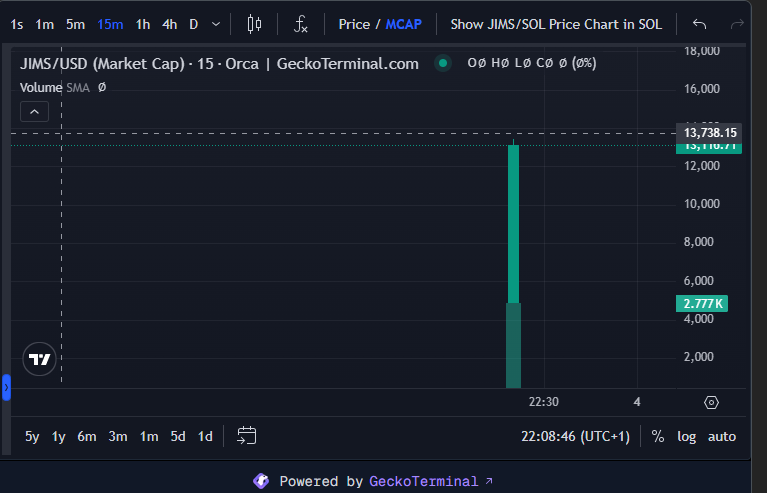Open the timezone menu 22:08:46 (UTC+1)
This screenshot has height=493, width=767.
coord(575,436)
